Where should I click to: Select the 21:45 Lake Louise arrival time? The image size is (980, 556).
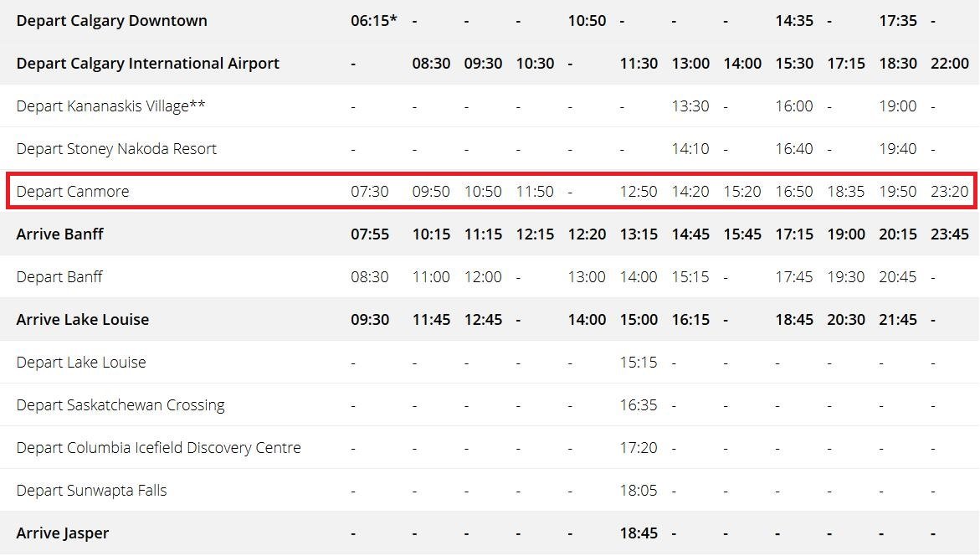897,320
